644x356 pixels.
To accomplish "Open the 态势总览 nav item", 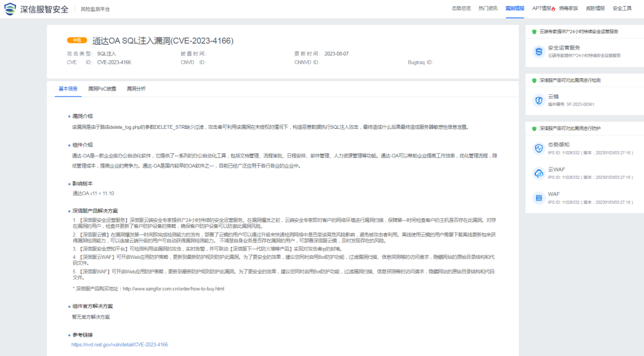I will [x=461, y=8].
